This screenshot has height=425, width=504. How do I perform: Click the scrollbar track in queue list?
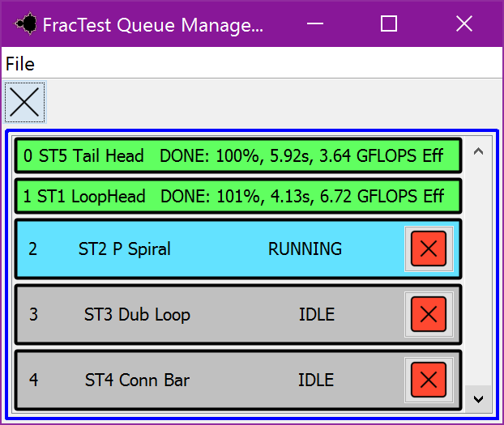[479, 275]
